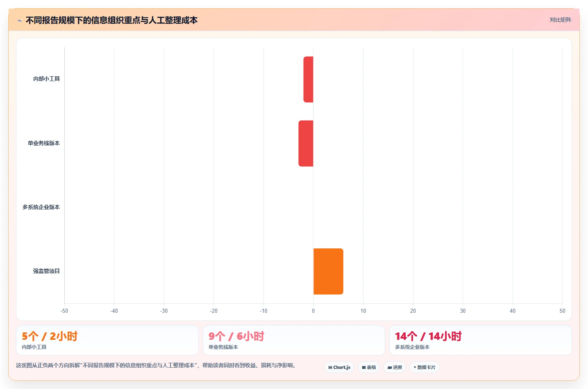
Task: Click the 单业务线版本 axis label
Action: click(x=44, y=143)
